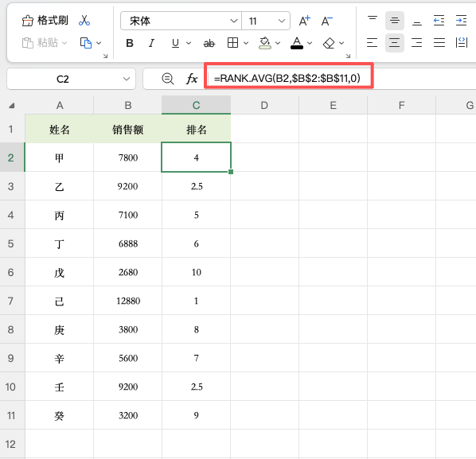Open the borders options dropdown arrow

pos(246,43)
